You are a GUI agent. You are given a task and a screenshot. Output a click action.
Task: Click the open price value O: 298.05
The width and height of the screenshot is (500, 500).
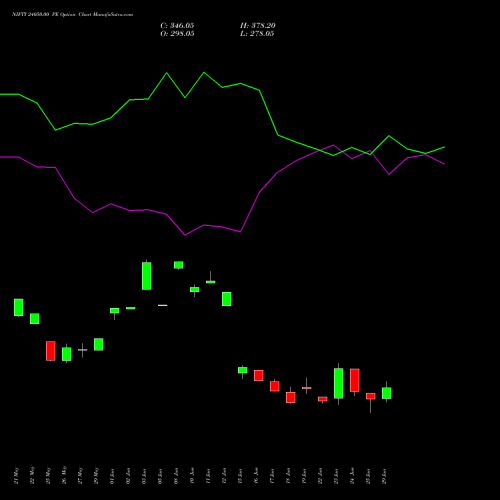177,34
